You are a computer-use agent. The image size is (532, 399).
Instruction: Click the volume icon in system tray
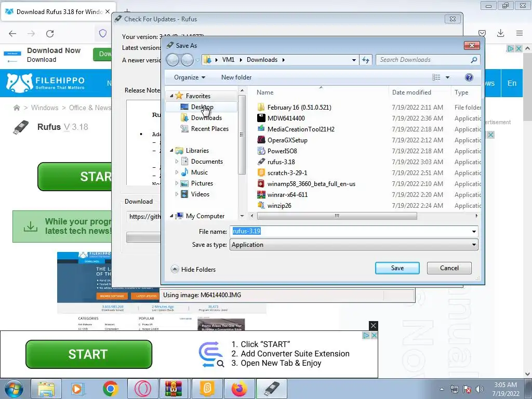pos(480,389)
